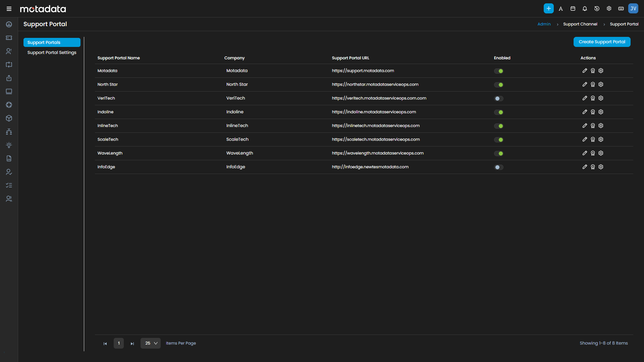Viewport: 644px width, 362px height.
Task: Select the keyboard shortcuts icon
Action: pos(621,8)
